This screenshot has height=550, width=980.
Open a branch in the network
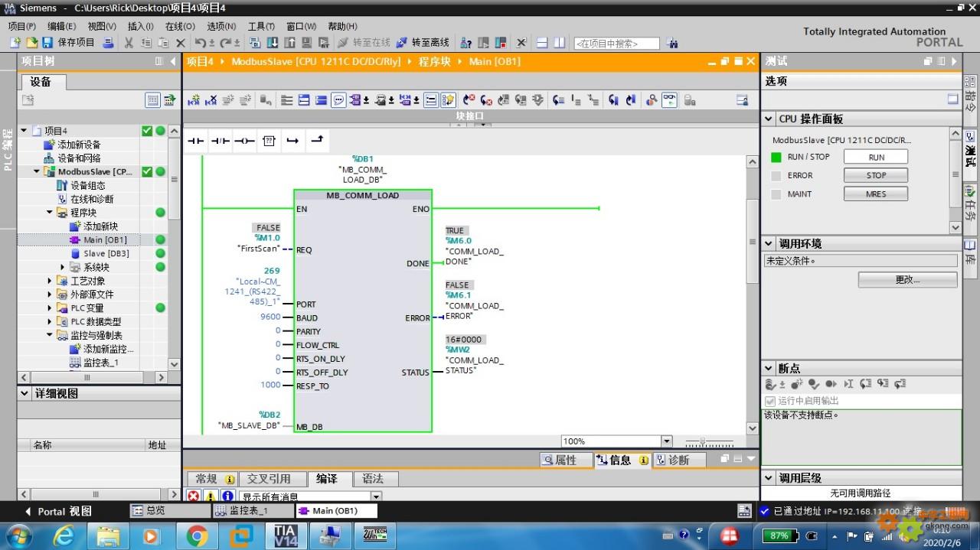(292, 141)
